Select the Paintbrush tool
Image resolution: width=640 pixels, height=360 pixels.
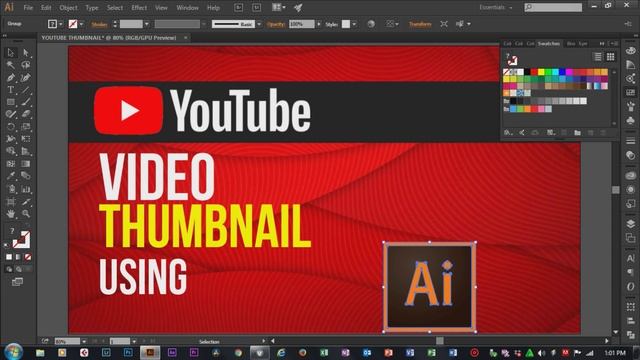click(x=26, y=102)
